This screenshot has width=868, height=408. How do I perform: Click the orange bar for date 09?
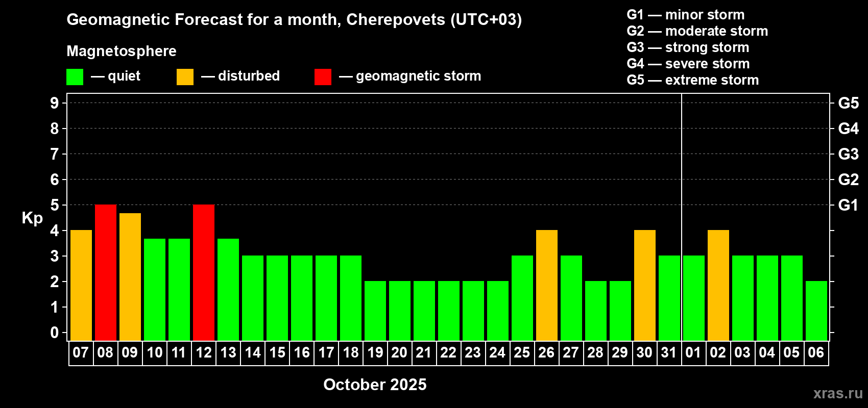point(130,277)
